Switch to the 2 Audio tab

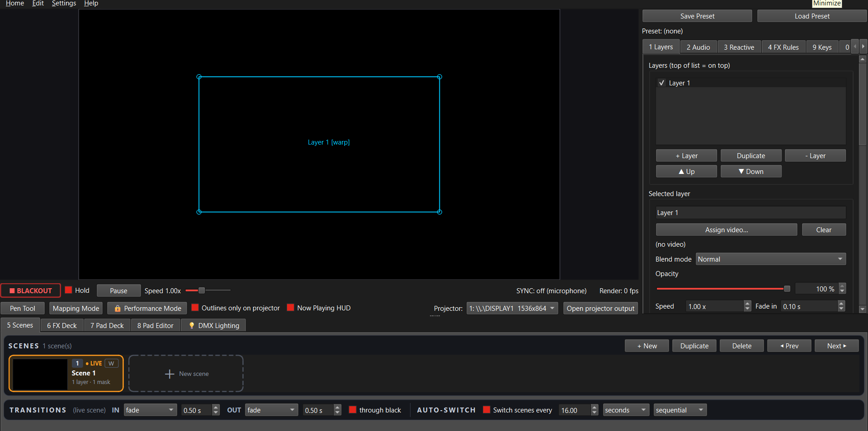pyautogui.click(x=698, y=47)
